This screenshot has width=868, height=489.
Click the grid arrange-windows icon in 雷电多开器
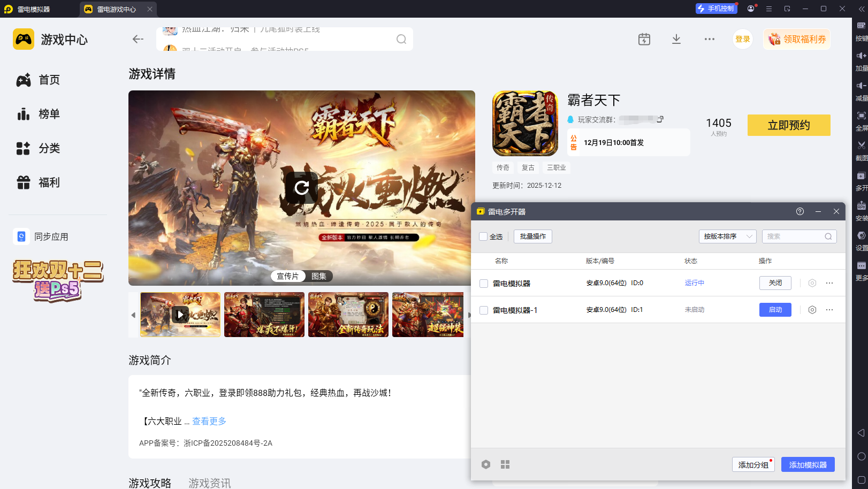tap(505, 464)
